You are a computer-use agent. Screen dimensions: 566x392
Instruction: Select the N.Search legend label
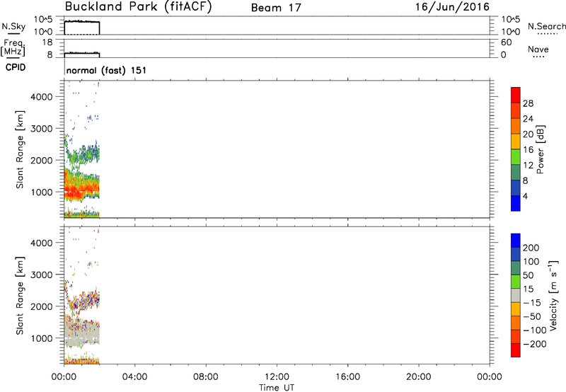pos(546,26)
